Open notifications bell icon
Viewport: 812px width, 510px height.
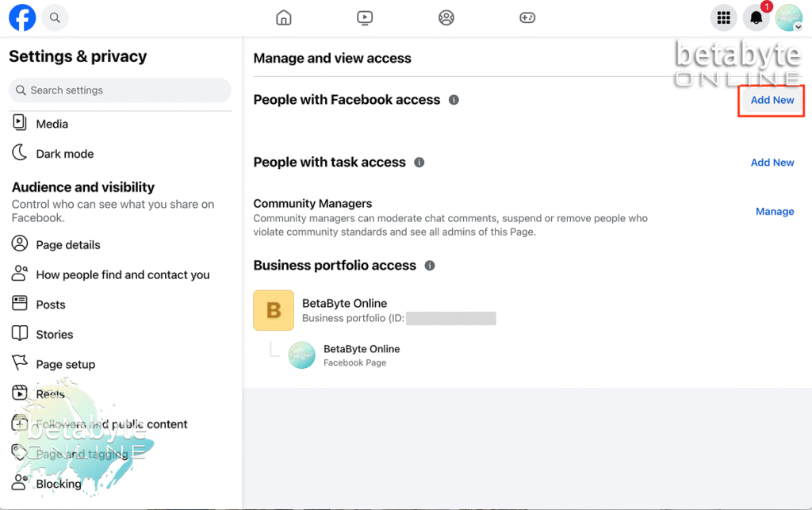point(756,18)
